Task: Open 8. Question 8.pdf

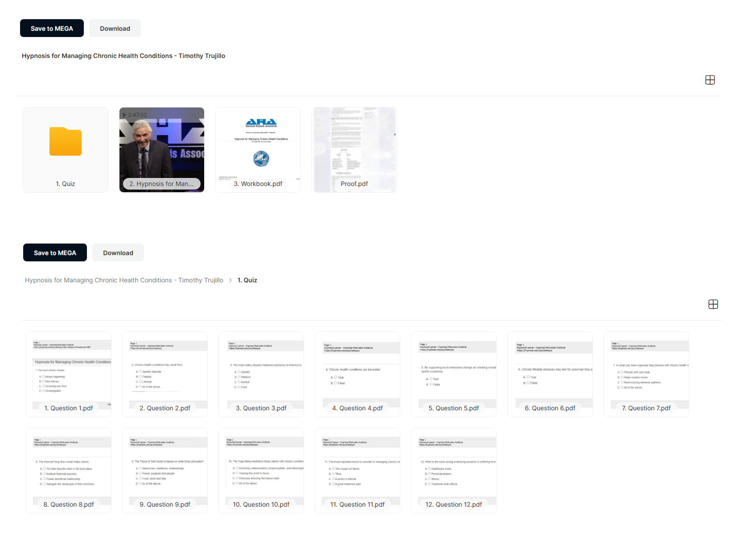Action: pyautogui.click(x=69, y=471)
